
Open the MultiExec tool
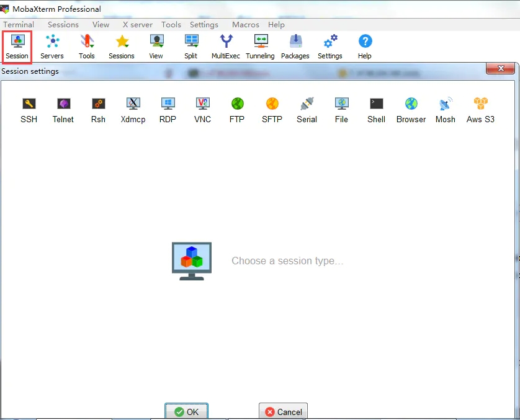[x=225, y=46]
